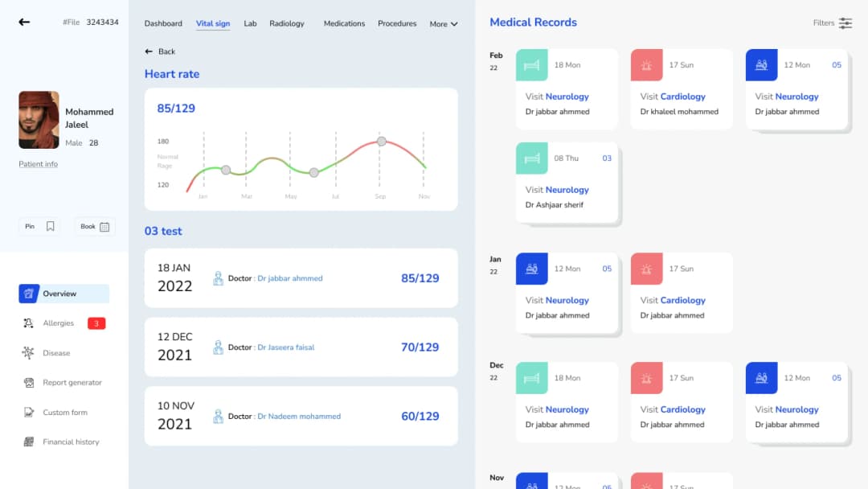Click the Dr Ashjaar sherif Neurology visit
Image resolution: width=868 pixels, height=489 pixels.
(567, 183)
